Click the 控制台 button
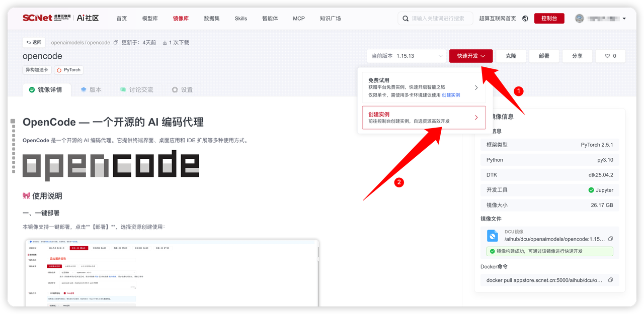 [x=549, y=19]
